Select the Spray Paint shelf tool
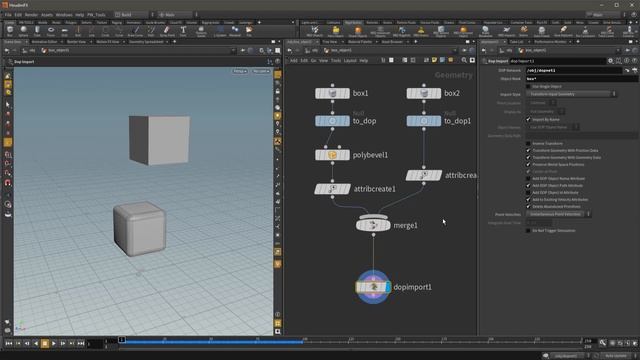Screen dimensions: 640x360 coord(167,31)
